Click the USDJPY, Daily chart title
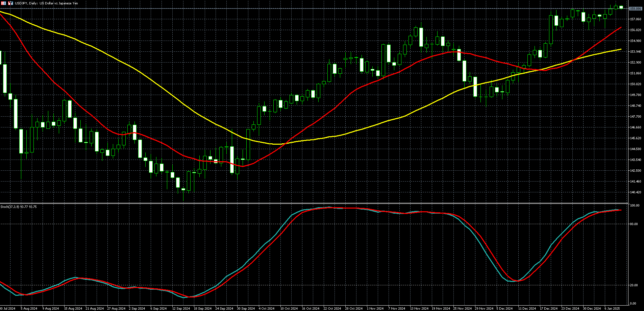The width and height of the screenshot is (644, 311). click(x=46, y=3)
